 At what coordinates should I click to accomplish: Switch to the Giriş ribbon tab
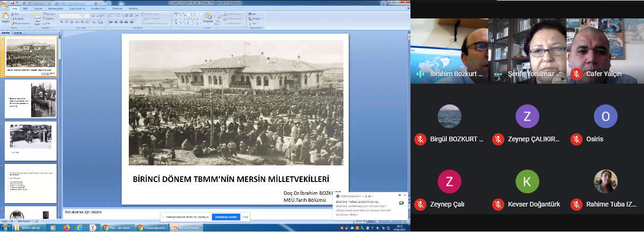14,9
